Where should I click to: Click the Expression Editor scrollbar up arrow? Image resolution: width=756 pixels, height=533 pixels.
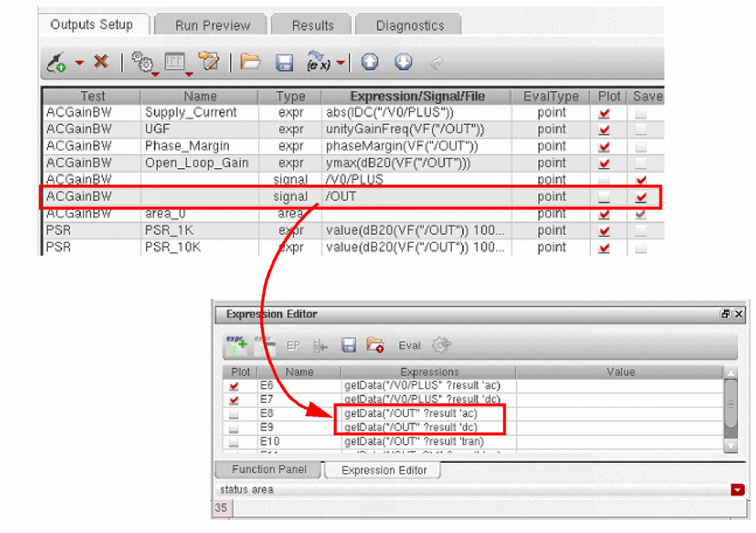(731, 373)
